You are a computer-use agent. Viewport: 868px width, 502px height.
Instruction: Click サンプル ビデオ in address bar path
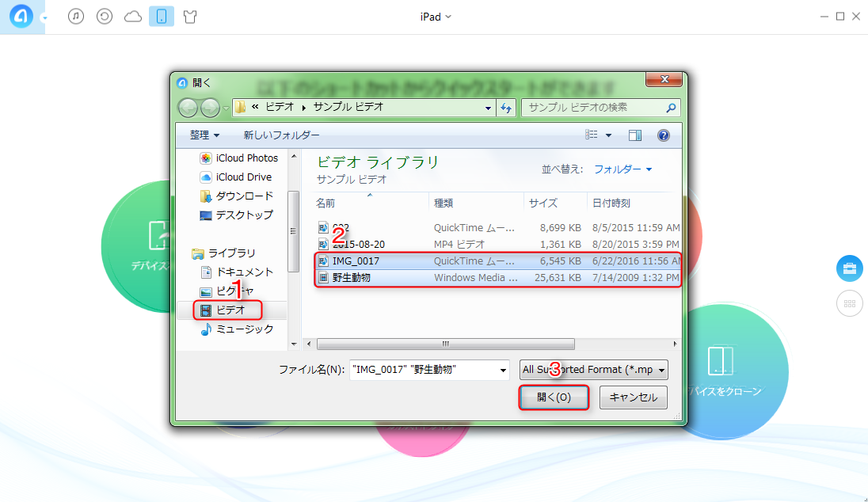(x=348, y=107)
